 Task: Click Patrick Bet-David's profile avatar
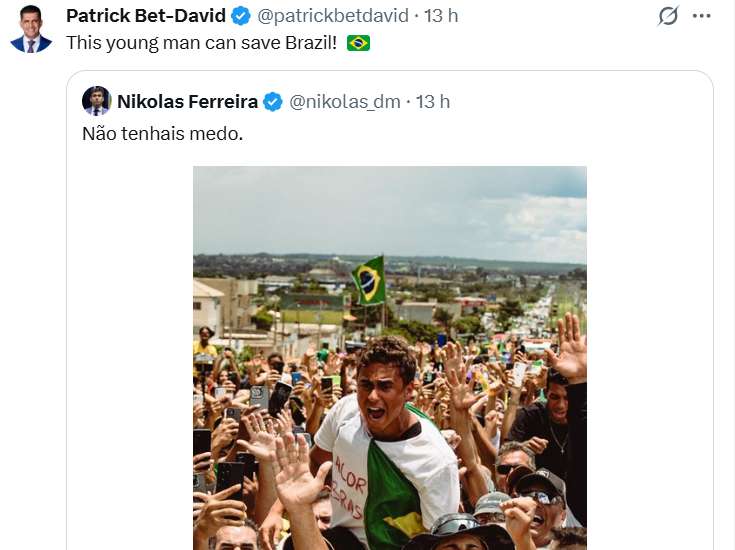click(30, 29)
